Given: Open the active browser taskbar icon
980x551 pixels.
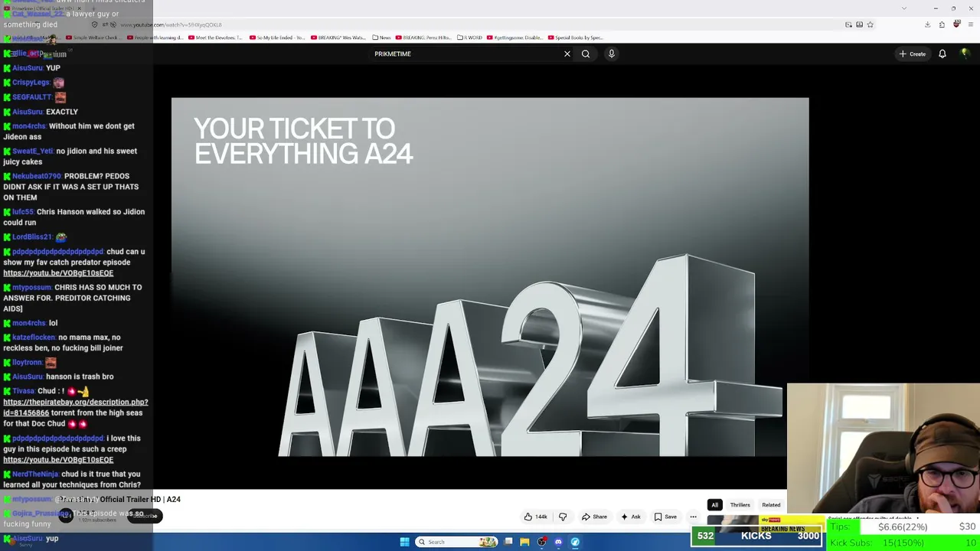Looking at the screenshot, I should (575, 542).
